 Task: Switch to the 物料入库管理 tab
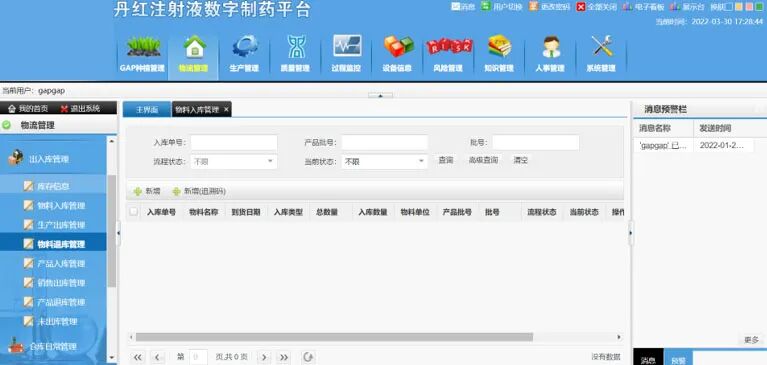pos(197,110)
